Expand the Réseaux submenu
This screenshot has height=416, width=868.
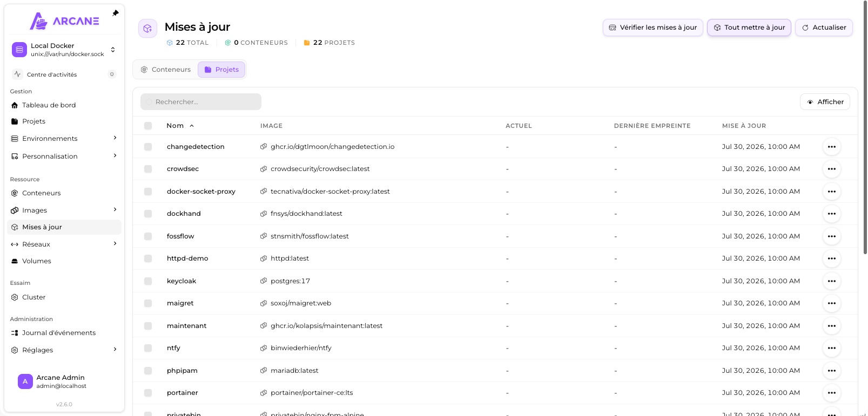115,244
